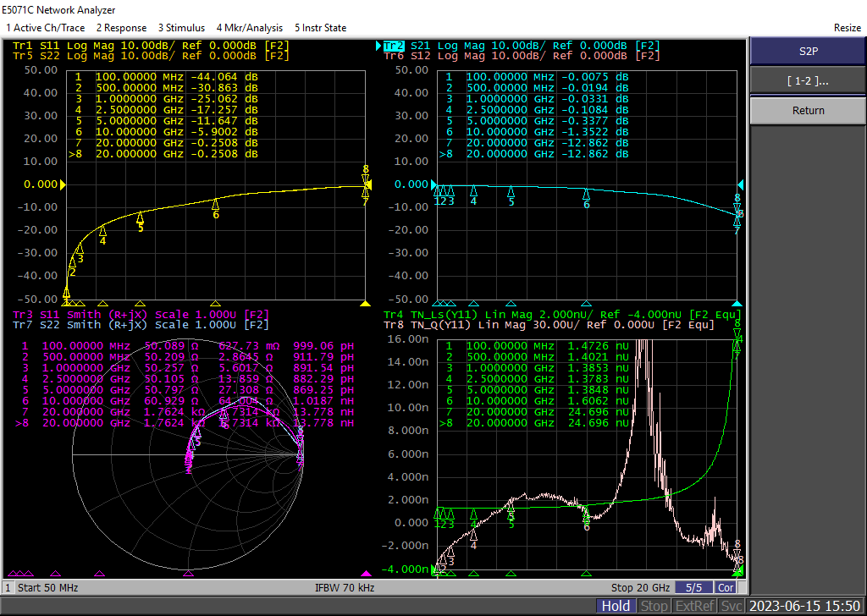Click the yellow marker 6 indicator on S11 frequency axis
Image resolution: width=867 pixels, height=616 pixels.
pyautogui.click(x=216, y=303)
